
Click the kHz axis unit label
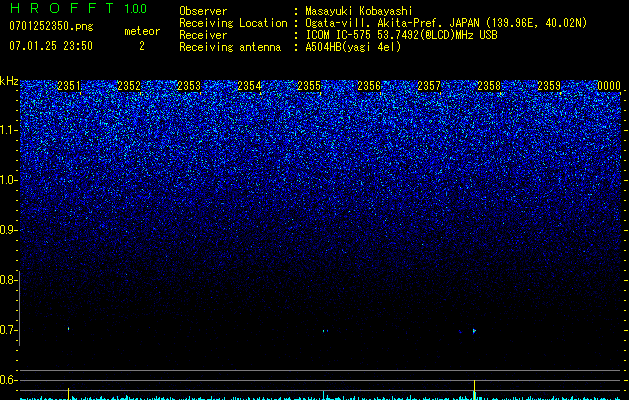pos(9,81)
